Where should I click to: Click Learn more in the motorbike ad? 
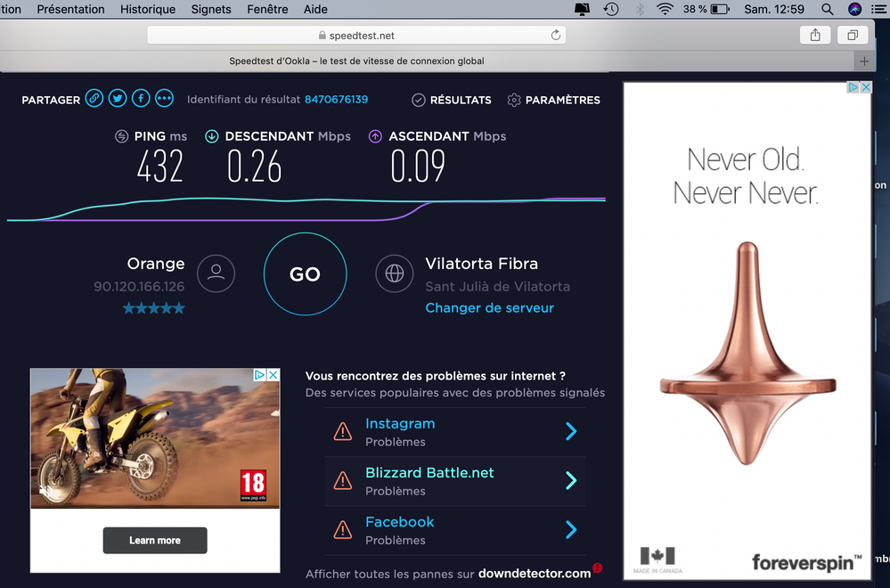pyautogui.click(x=155, y=540)
